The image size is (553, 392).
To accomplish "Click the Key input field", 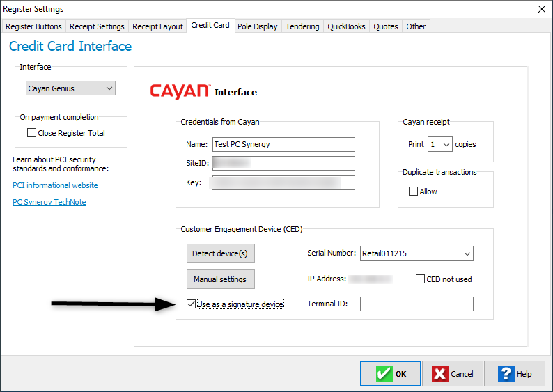I will 283,182.
